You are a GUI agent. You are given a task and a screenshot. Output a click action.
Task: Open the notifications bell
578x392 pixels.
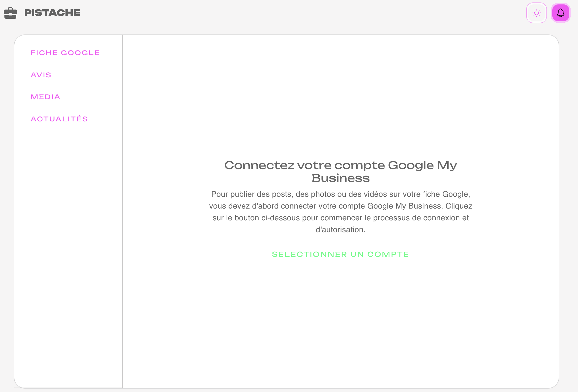(x=560, y=13)
